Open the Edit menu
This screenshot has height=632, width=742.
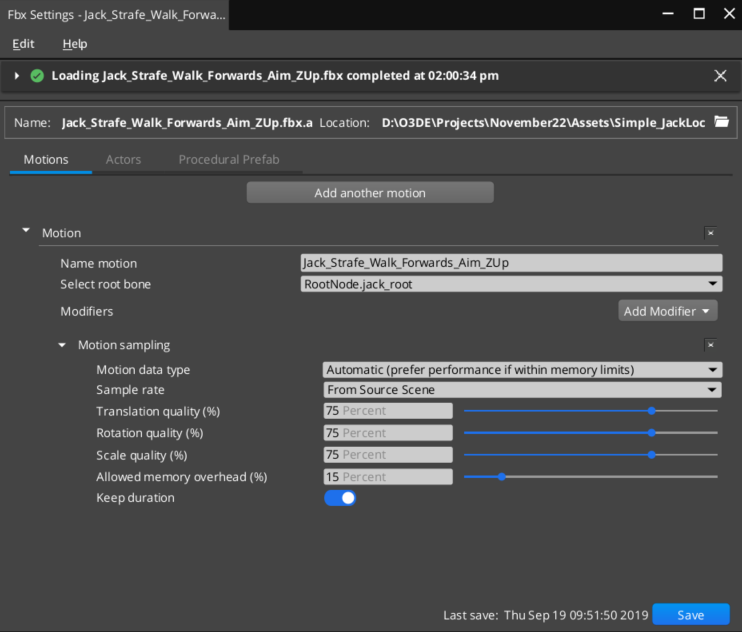pos(23,44)
